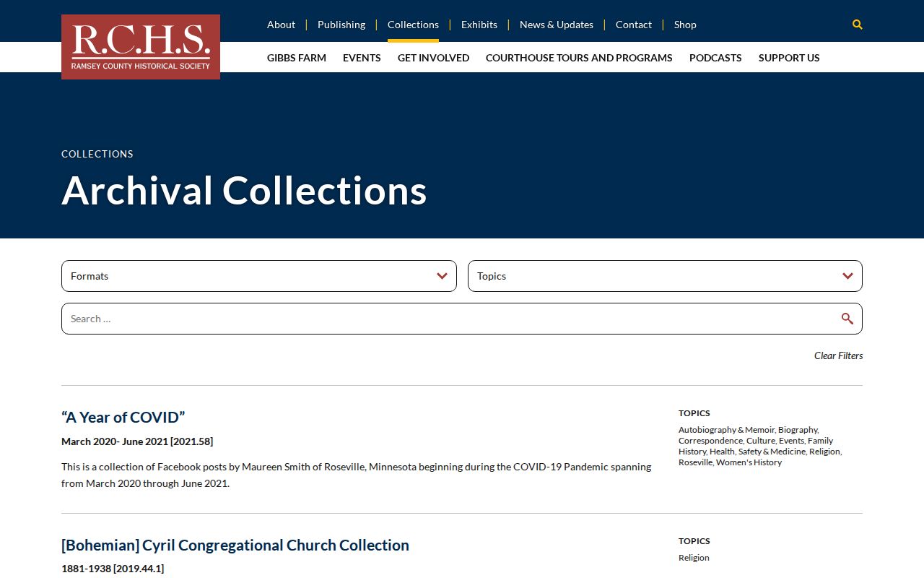Click the Women's History topic
924x578 pixels.
coord(749,462)
